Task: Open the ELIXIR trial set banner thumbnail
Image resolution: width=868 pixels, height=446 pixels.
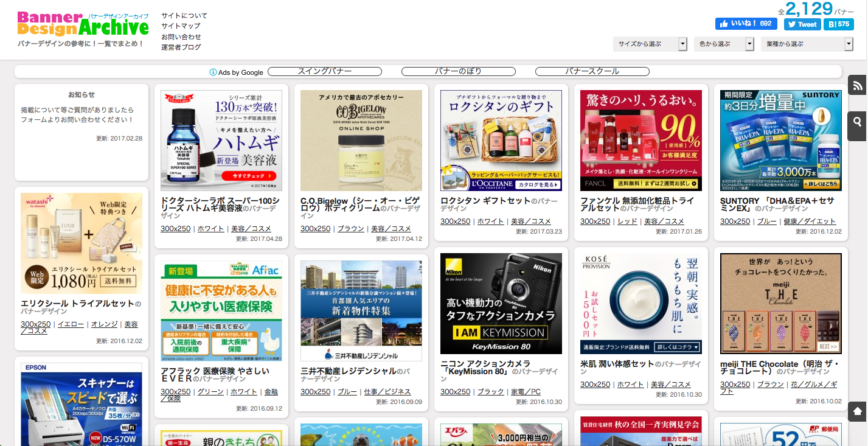Action: click(82, 243)
